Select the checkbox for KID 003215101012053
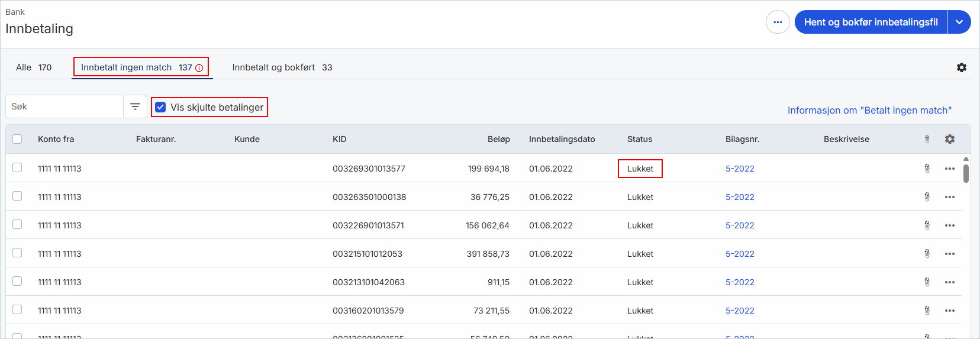 17,253
